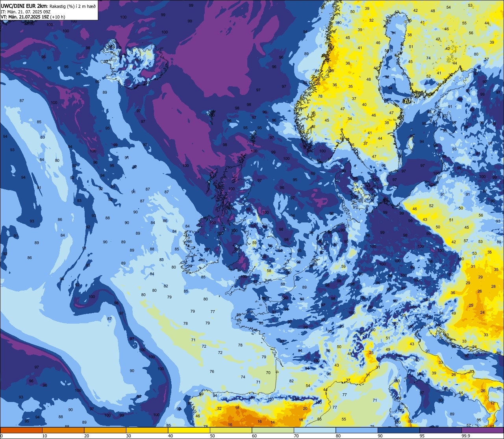
Task: Click the '80' label on the legend scale
Action: (338, 436)
